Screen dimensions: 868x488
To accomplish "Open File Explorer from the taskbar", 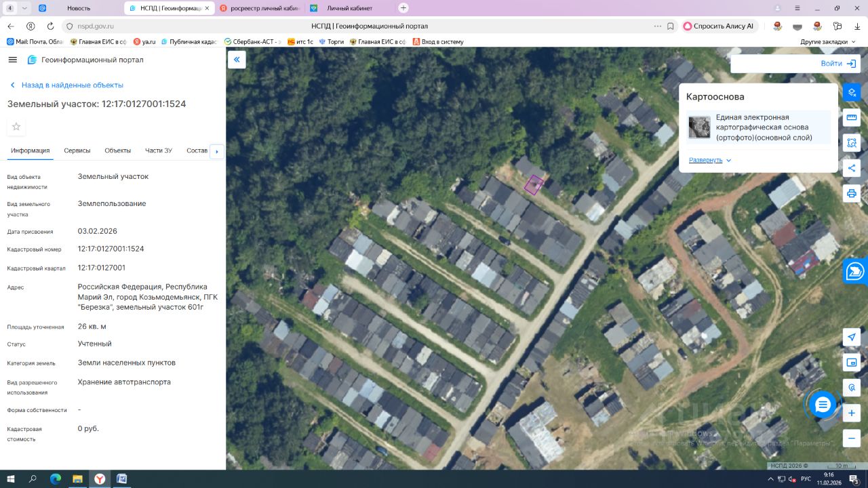I will [x=77, y=479].
